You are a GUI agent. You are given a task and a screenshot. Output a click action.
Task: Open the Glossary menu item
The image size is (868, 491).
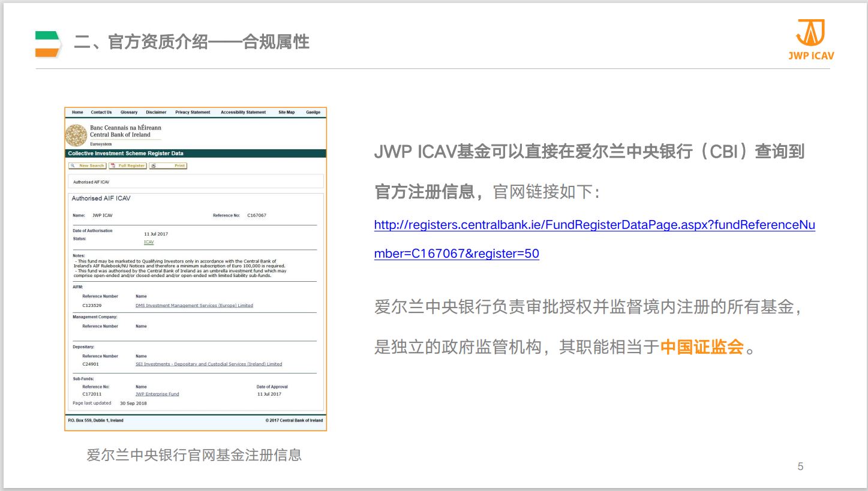coord(129,112)
